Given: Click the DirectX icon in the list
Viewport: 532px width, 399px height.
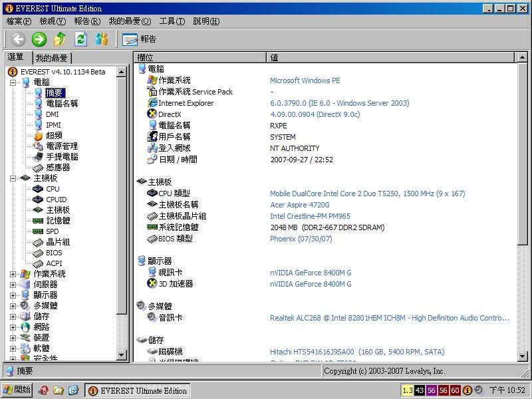Looking at the screenshot, I should (x=152, y=114).
